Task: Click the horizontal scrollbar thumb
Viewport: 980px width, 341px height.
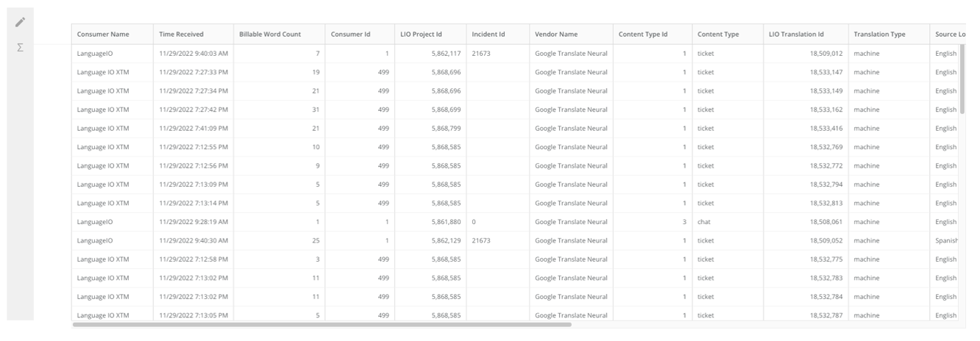Action: [x=322, y=324]
